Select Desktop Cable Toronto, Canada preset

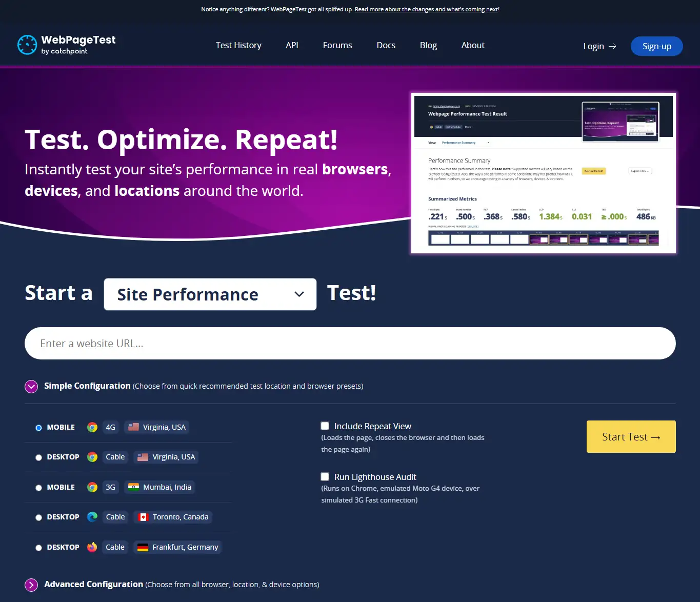coord(38,517)
